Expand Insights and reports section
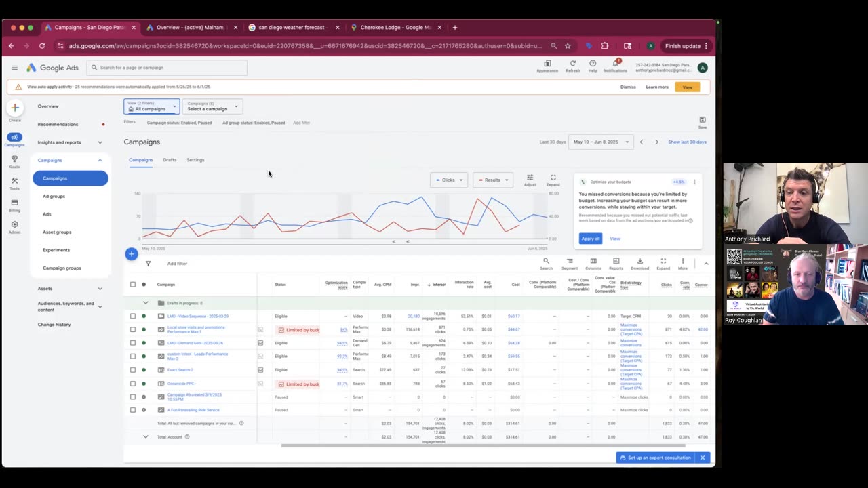Viewport: 868px width, 488px height. pos(70,142)
